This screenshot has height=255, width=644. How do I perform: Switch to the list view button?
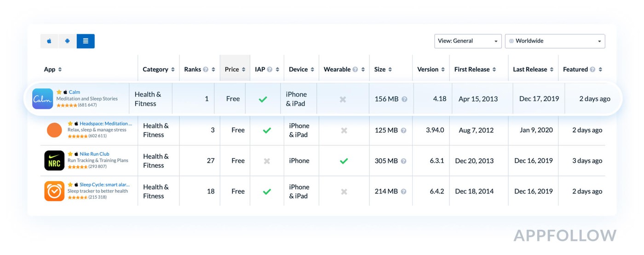[86, 41]
